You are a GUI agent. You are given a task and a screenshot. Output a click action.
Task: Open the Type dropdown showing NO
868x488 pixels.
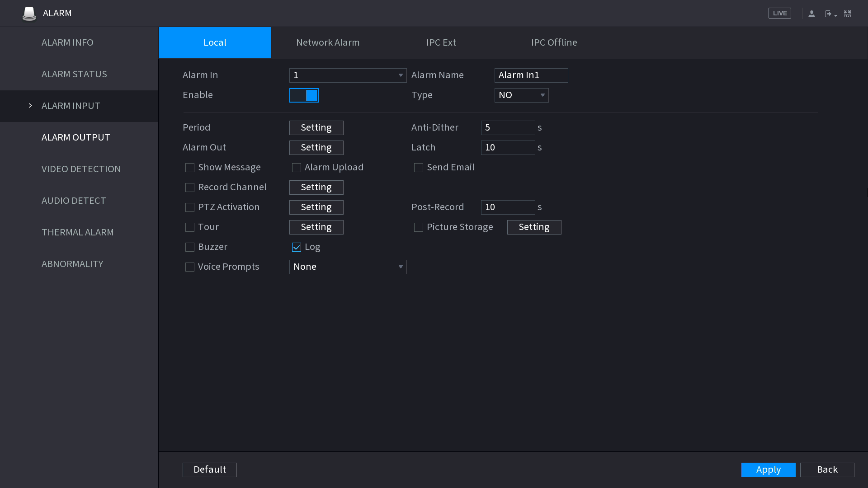pos(521,95)
